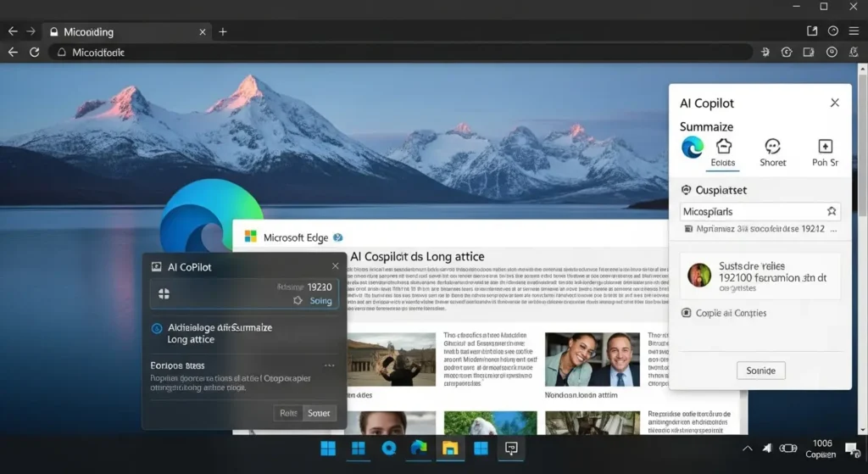The height and width of the screenshot is (474, 868).
Task: Click the Microsoft logo beside Microsoft Edge
Action: pos(251,237)
